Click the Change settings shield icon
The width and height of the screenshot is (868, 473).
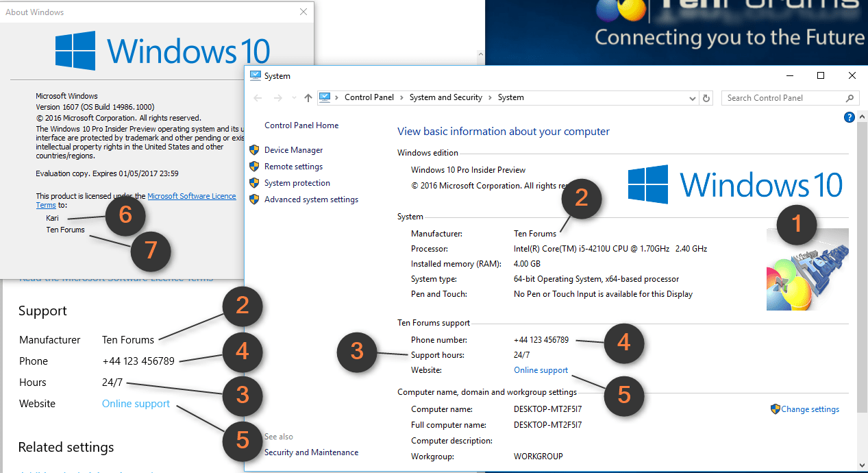point(775,409)
